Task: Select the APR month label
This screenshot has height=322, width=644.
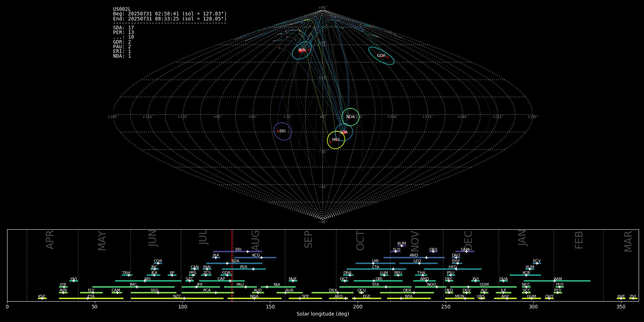Action: pos(50,240)
